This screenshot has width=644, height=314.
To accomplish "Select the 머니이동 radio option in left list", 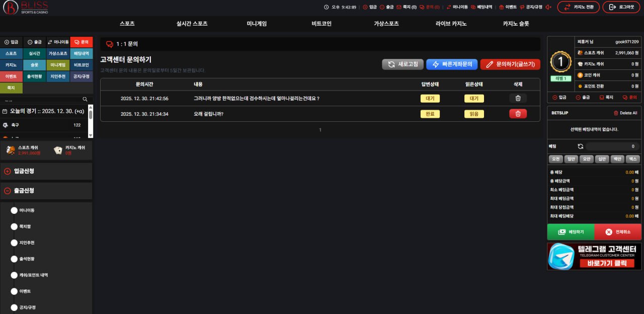I will point(14,210).
